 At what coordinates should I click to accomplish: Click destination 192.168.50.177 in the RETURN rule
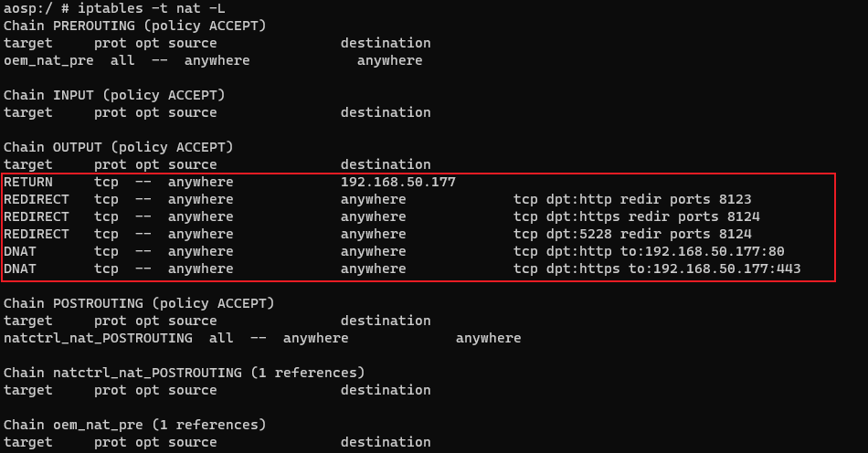(x=397, y=182)
